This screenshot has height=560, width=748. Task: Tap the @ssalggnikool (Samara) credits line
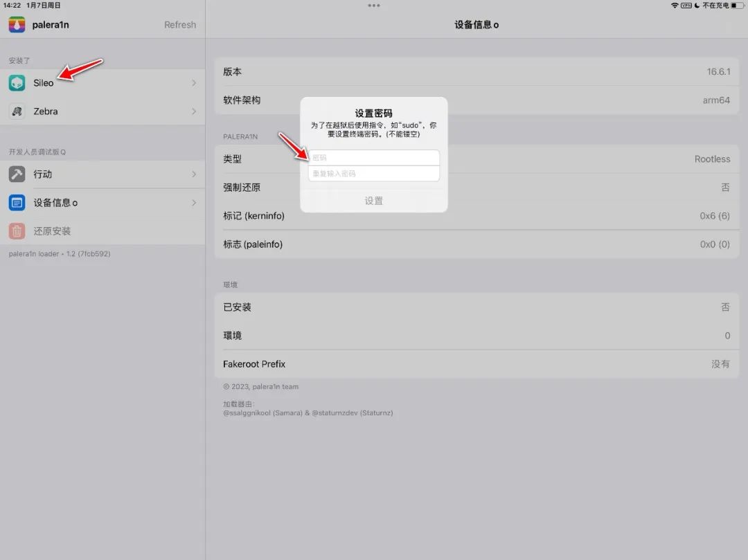(308, 413)
